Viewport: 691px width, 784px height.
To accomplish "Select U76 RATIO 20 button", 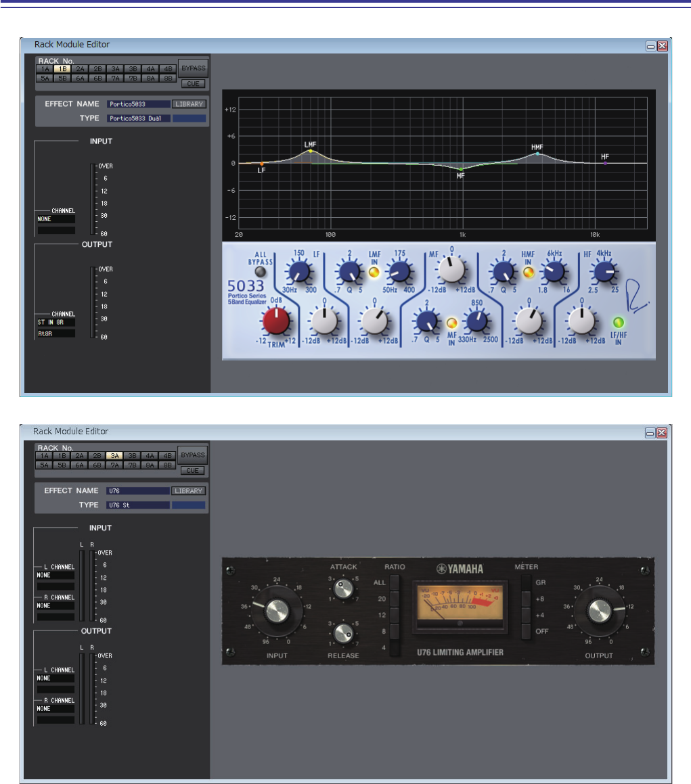I will [x=395, y=599].
